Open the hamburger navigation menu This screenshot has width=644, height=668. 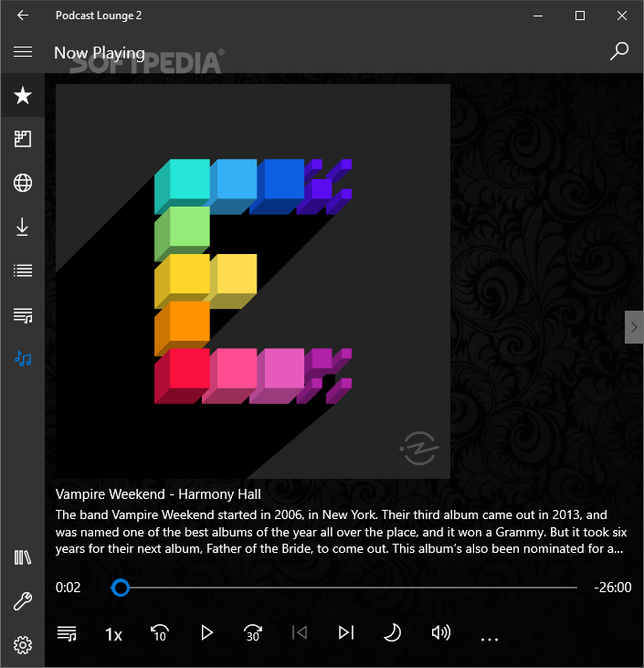tap(23, 52)
